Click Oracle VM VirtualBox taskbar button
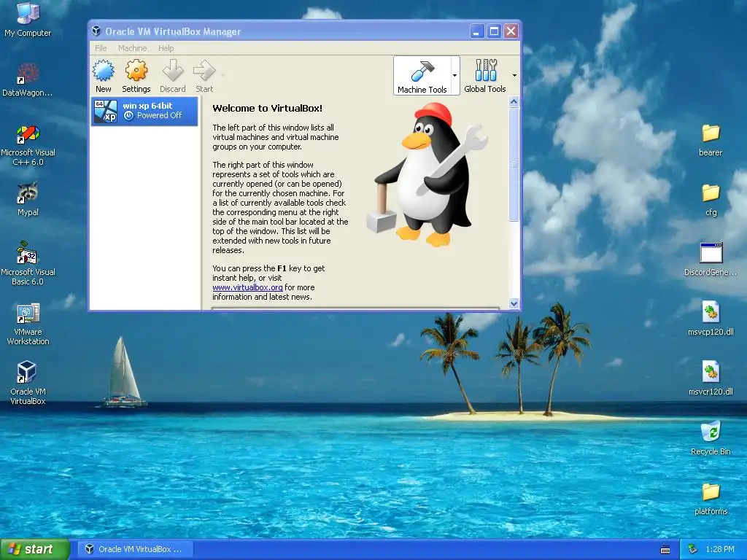Screen dimensions: 747x560 (135, 549)
